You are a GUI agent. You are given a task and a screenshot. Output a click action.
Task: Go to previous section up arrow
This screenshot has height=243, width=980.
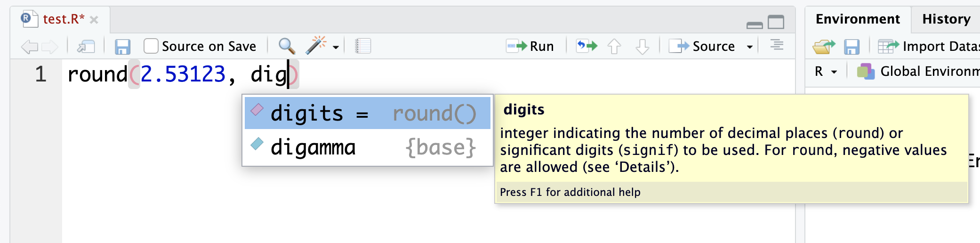(x=614, y=47)
